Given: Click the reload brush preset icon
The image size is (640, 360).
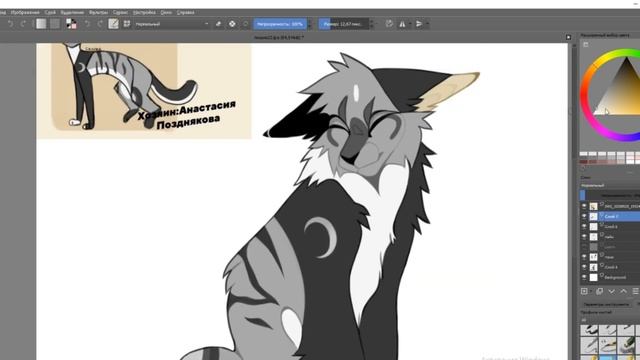Looking at the screenshot, I should 245,24.
